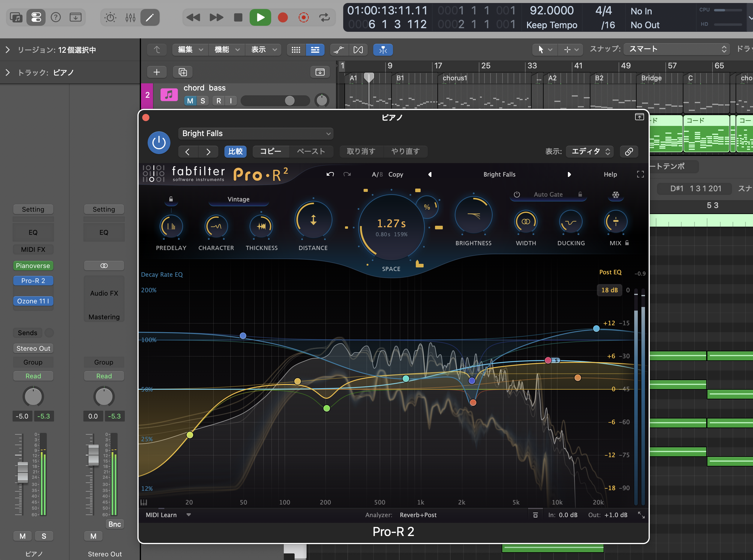Click the duplicate track icon
This screenshot has height=560, width=753.
tap(183, 72)
